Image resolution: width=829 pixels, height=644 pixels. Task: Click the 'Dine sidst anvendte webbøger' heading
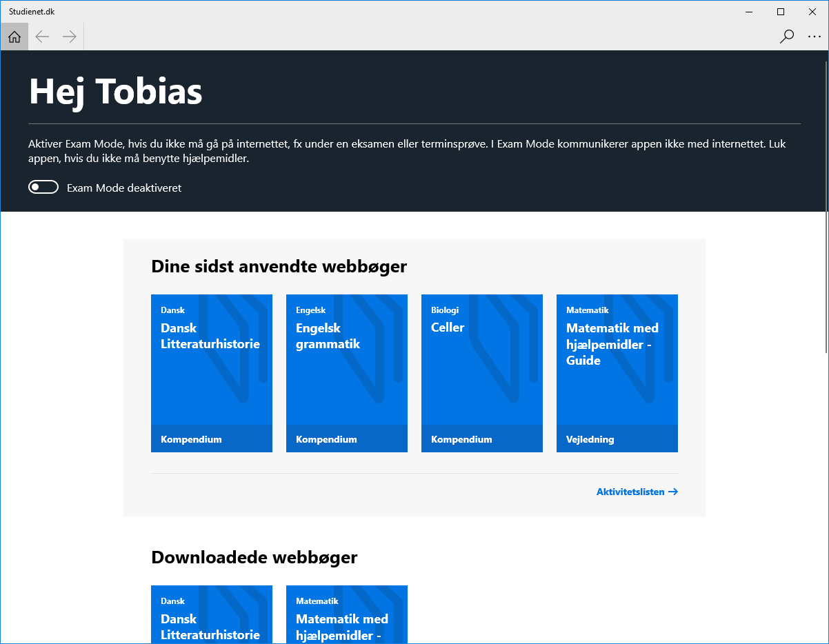279,266
